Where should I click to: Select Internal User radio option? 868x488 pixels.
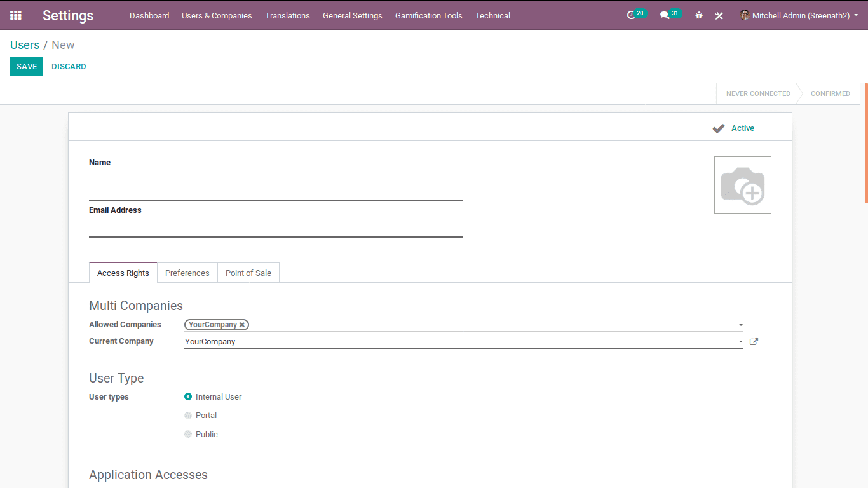(x=188, y=396)
